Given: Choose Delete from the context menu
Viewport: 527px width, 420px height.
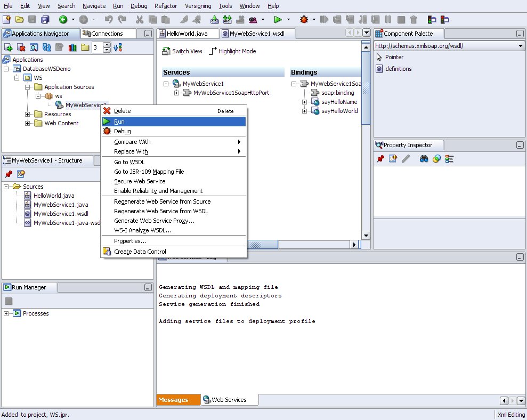Looking at the screenshot, I should [174, 111].
